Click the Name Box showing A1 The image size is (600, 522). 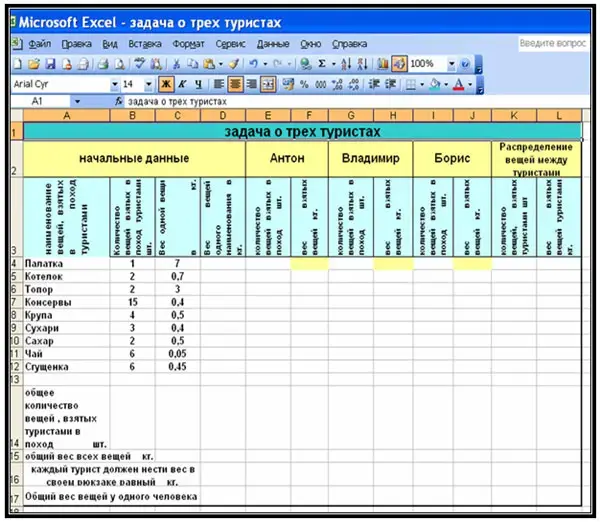40,102
